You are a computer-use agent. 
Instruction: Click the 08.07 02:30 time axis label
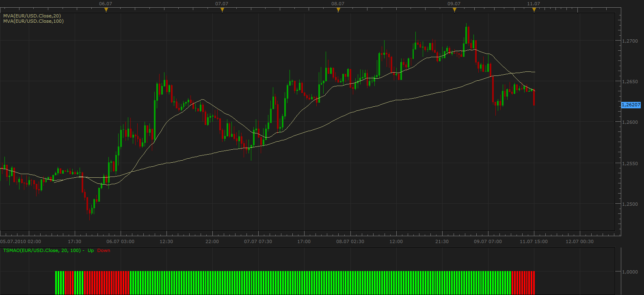coord(350,241)
